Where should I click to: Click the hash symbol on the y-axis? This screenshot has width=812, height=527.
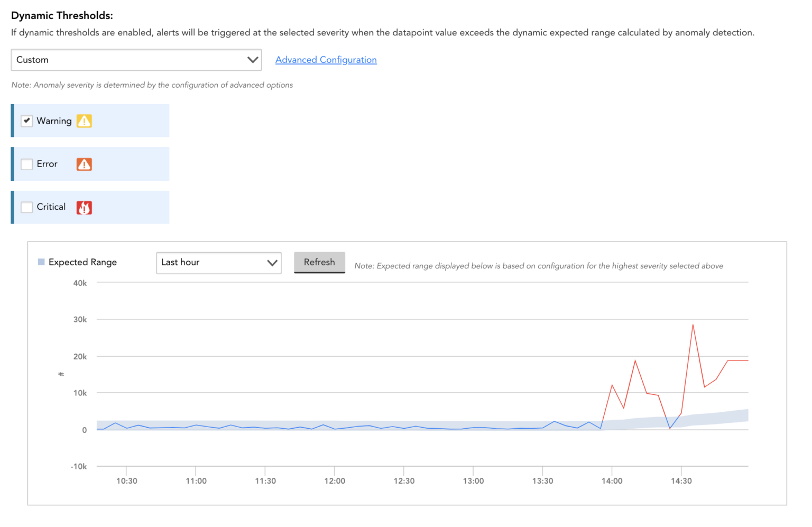coord(61,374)
